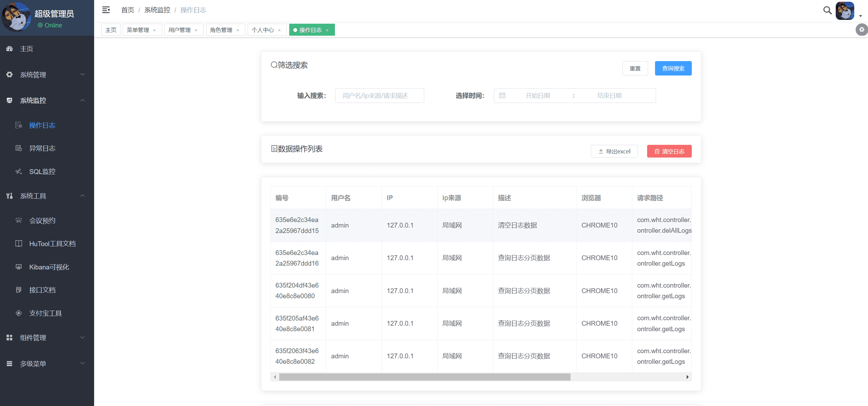This screenshot has height=406, width=868.
Task: Click the 异常日志 sidebar icon
Action: click(19, 148)
